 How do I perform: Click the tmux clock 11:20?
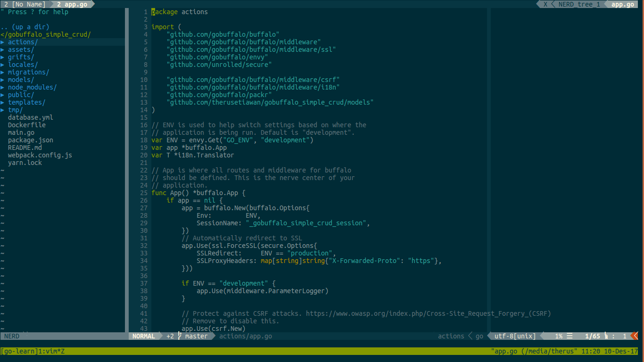pyautogui.click(x=591, y=351)
